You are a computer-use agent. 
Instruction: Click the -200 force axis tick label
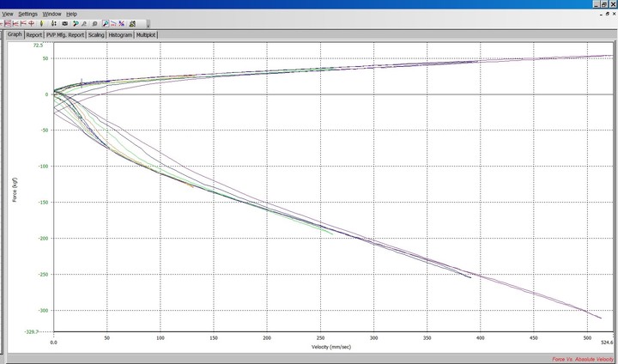point(43,238)
